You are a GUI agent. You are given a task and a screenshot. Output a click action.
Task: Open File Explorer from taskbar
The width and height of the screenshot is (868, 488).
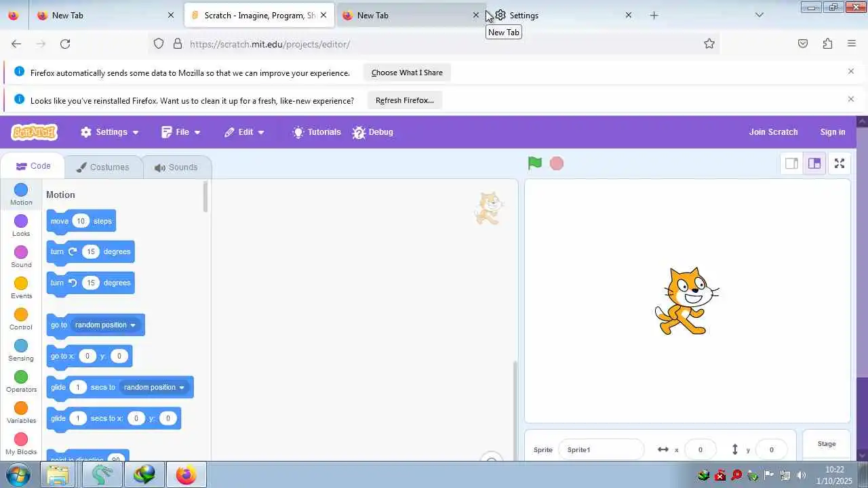click(58, 475)
